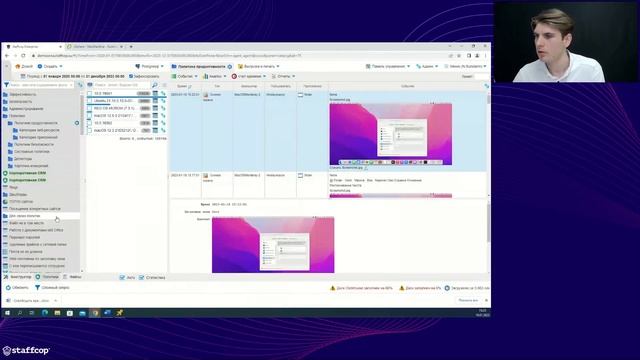Open the screenshot thumbnail in the first event row

click(x=391, y=134)
